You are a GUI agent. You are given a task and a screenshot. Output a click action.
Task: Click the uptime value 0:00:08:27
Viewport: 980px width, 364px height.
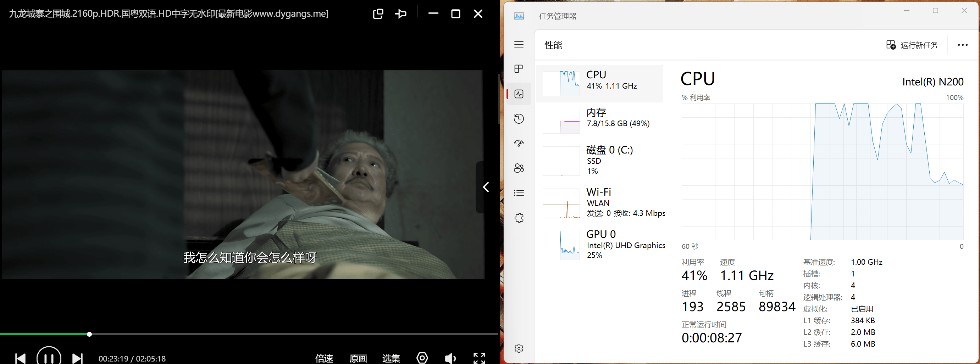(x=712, y=338)
